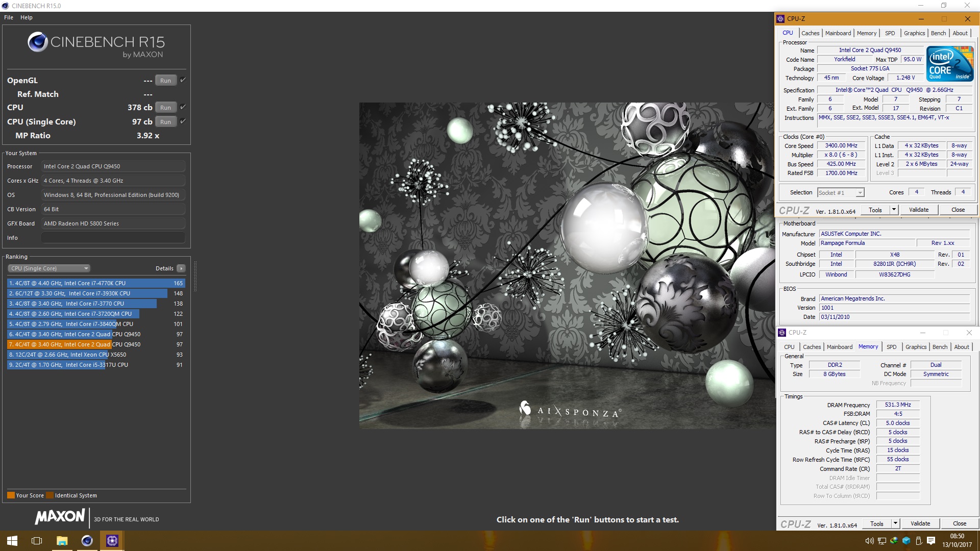
Task: Open Tools dropdown arrow in bottom CPU-Z window
Action: point(895,524)
